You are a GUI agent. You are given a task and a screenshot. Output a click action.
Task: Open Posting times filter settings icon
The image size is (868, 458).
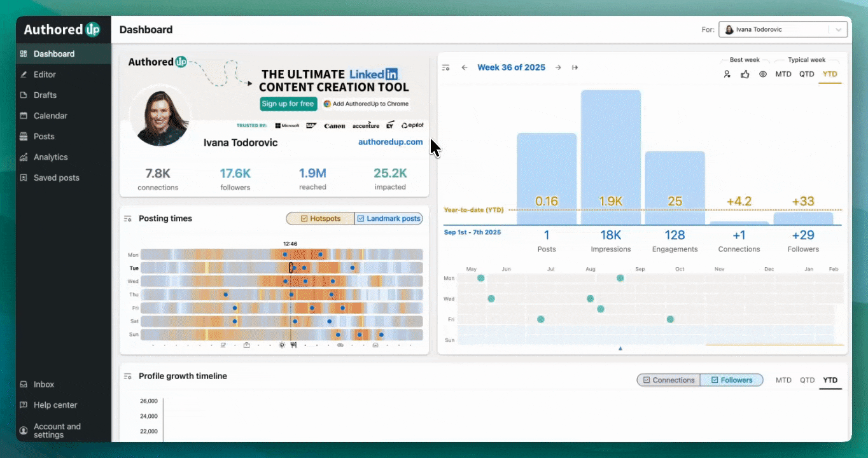(x=127, y=219)
